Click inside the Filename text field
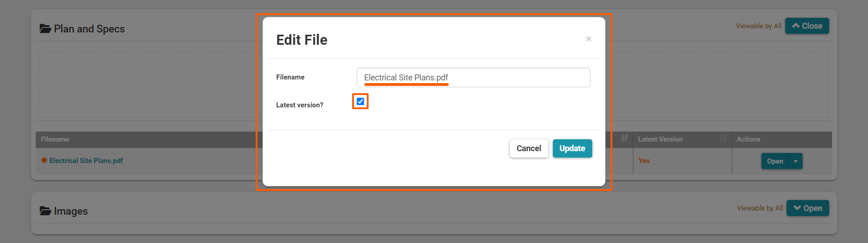 click(473, 78)
